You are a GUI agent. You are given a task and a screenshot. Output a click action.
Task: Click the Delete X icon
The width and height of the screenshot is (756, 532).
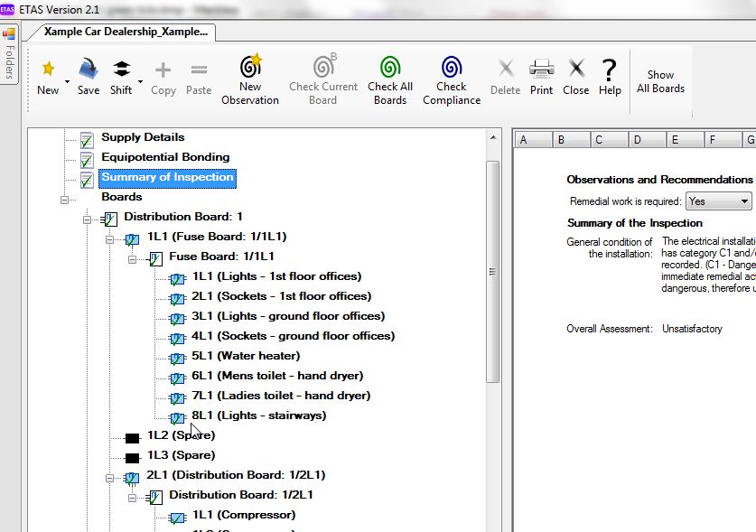506,68
